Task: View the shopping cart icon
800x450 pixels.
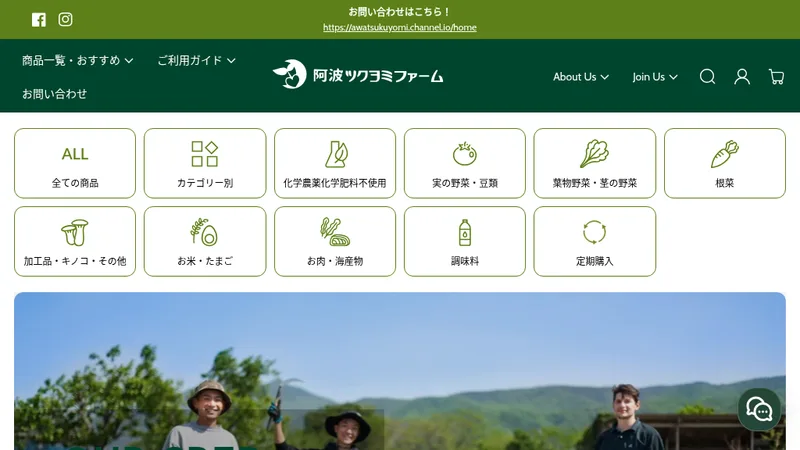Action: click(777, 77)
